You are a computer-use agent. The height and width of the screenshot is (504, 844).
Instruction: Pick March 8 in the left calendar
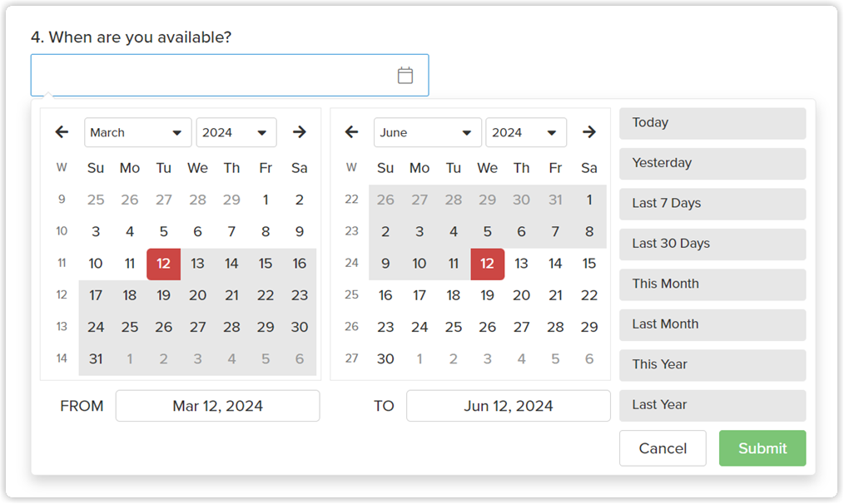tap(266, 232)
